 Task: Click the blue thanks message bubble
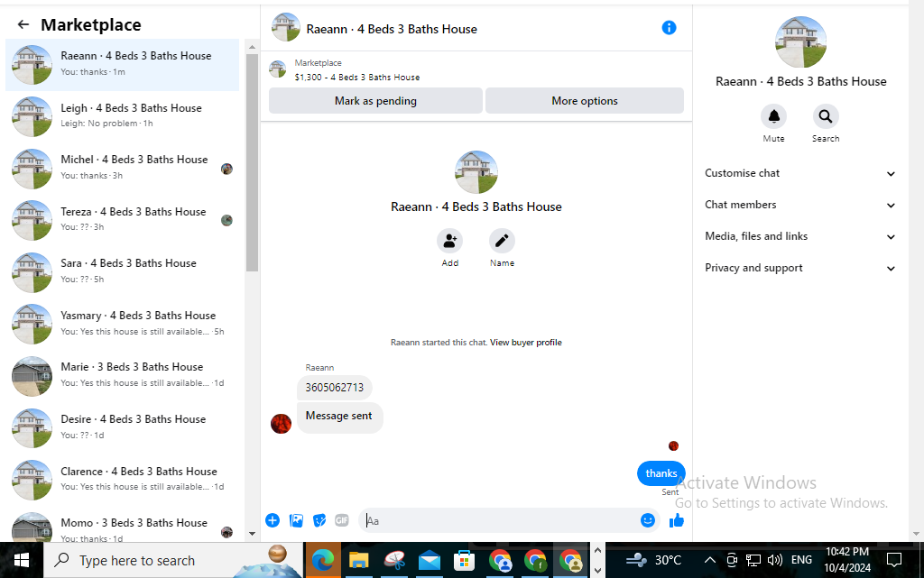pyautogui.click(x=661, y=473)
